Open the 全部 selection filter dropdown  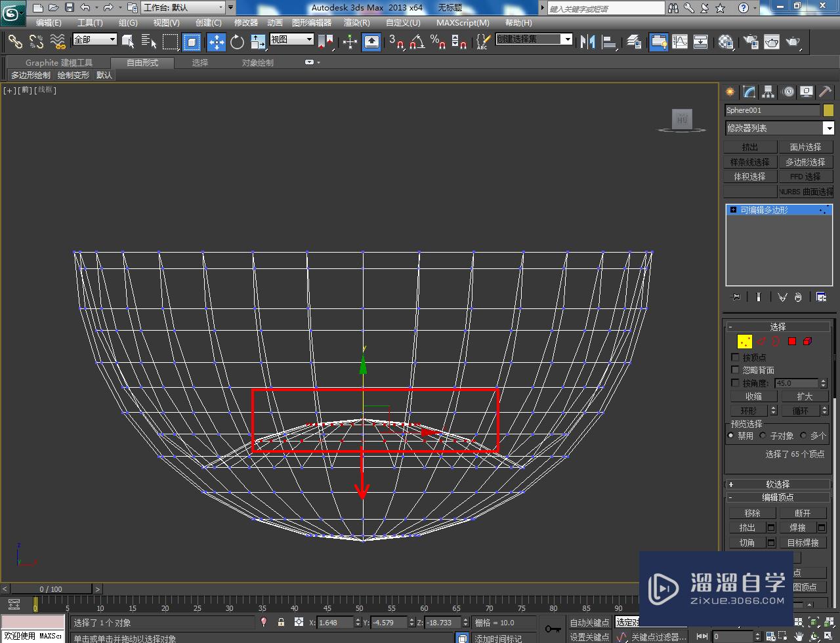(x=94, y=39)
